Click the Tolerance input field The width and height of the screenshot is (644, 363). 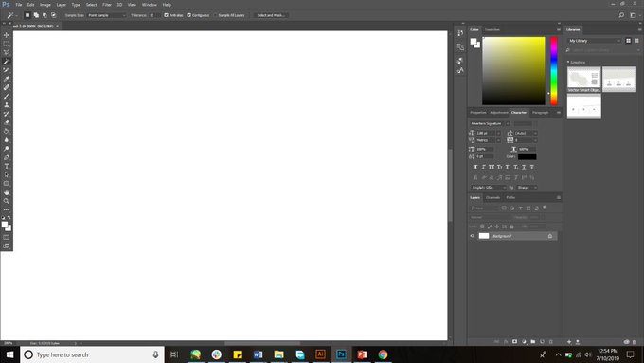coord(154,15)
